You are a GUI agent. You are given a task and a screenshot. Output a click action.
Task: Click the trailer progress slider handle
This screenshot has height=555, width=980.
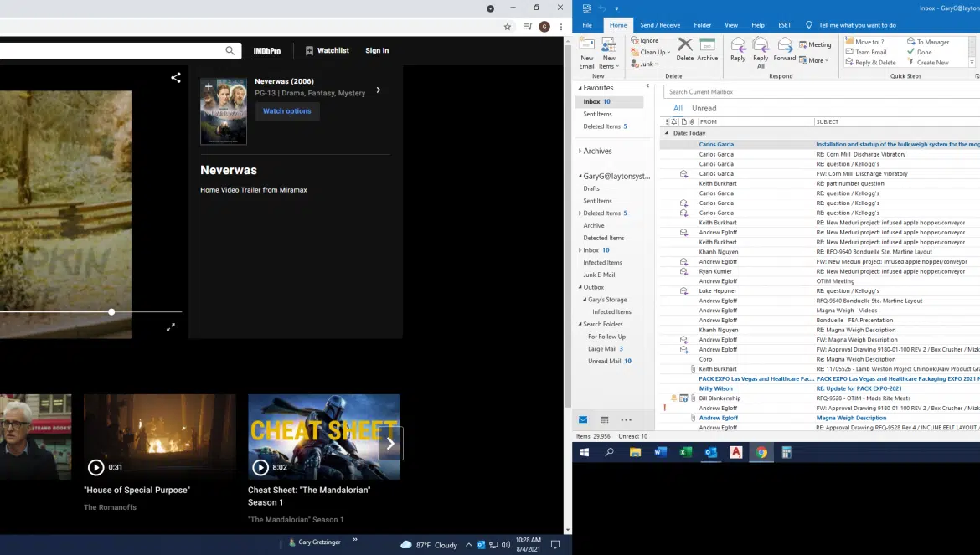coord(111,311)
